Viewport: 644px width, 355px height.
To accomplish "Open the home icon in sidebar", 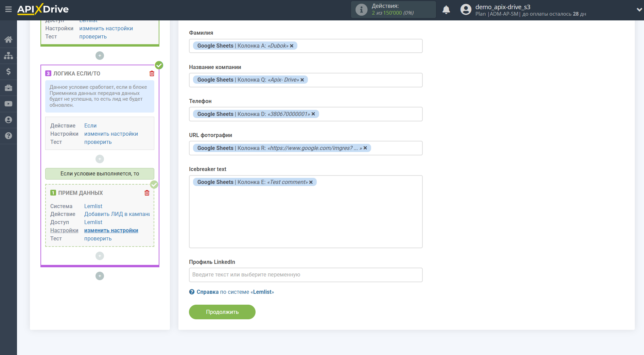I will coord(8,39).
